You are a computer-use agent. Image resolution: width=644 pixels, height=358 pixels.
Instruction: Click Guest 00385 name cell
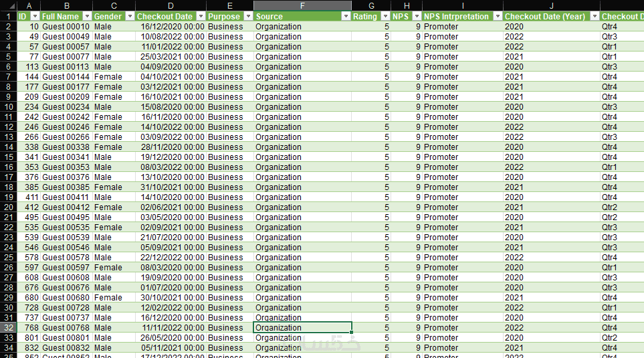pos(66,187)
